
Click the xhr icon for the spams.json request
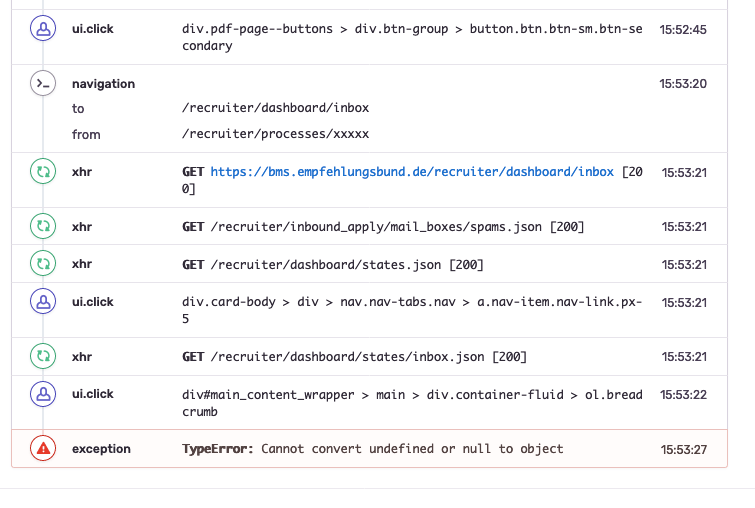43,226
